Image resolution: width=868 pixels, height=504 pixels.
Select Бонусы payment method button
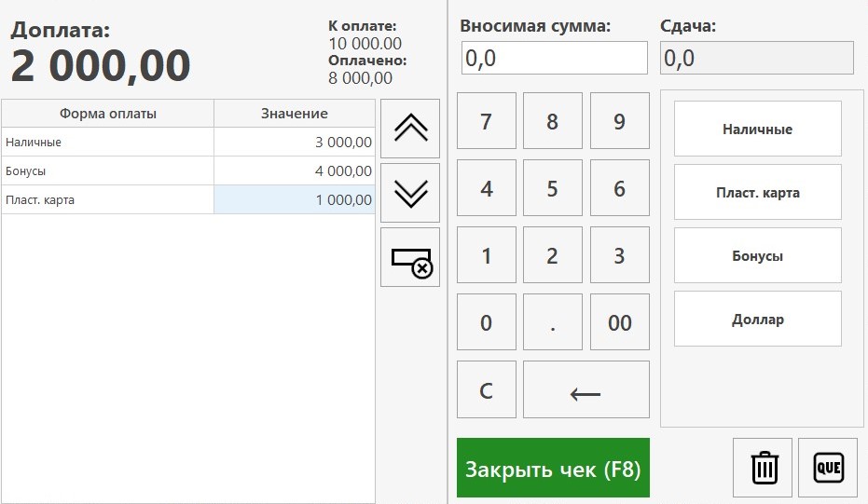(x=757, y=255)
